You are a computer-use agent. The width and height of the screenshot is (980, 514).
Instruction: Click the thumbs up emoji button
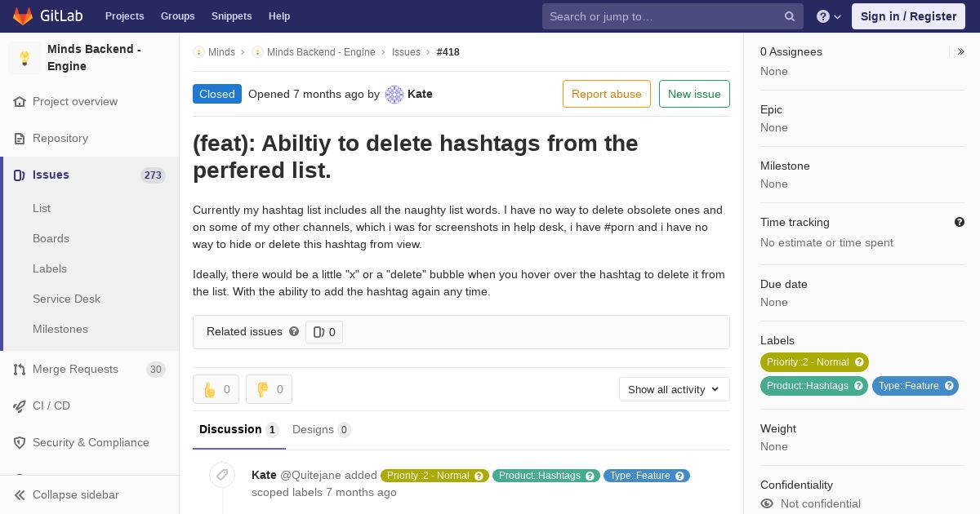216,389
